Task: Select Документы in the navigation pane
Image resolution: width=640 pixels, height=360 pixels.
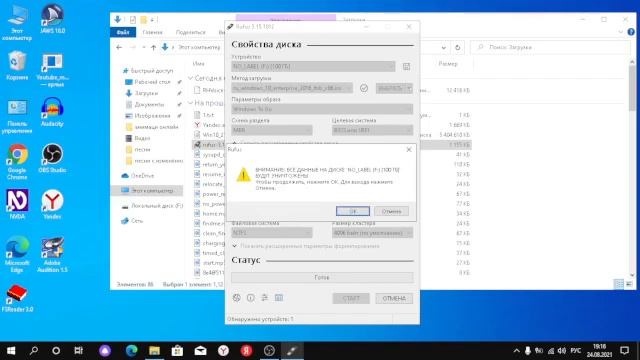Action: pos(149,104)
